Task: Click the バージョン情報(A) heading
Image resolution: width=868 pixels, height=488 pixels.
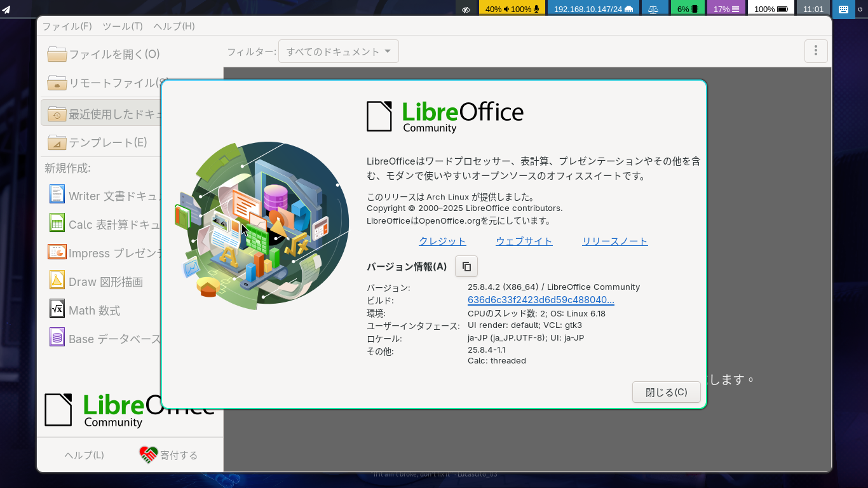Action: coord(407,266)
